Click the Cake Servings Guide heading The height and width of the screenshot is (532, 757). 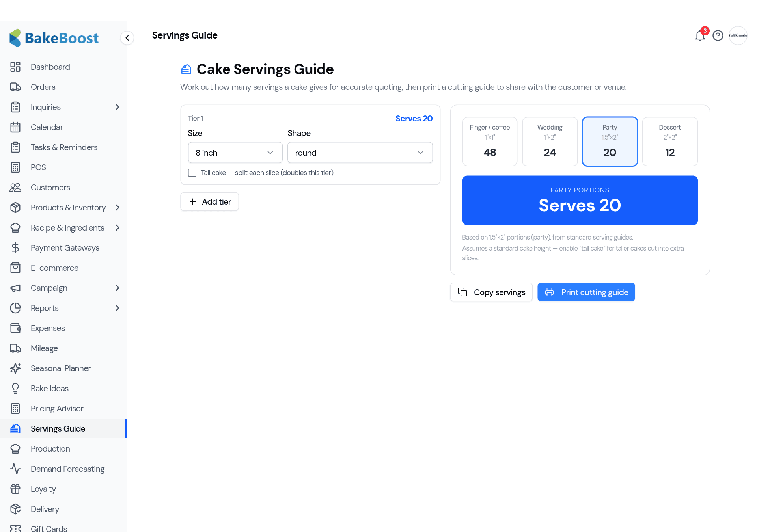click(x=265, y=69)
